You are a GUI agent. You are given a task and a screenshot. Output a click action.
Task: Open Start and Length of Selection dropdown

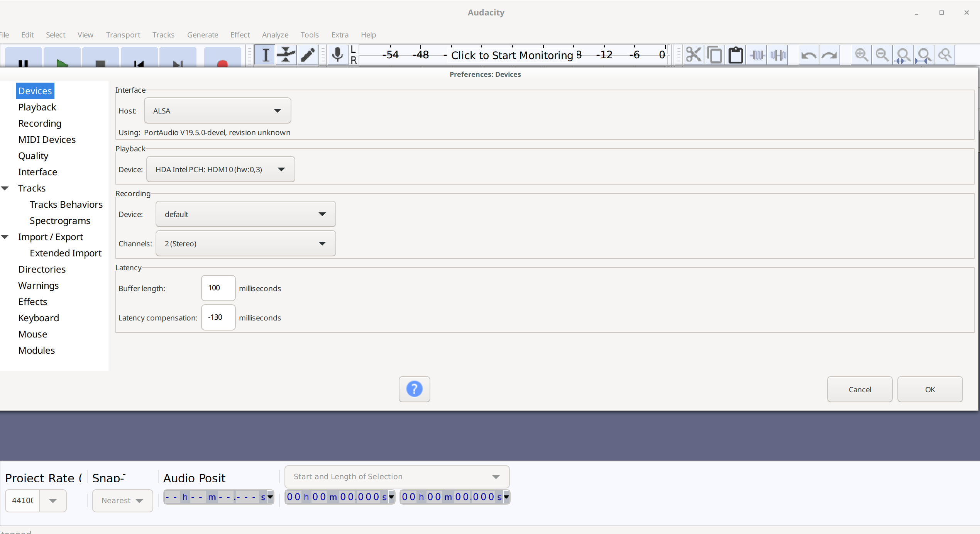coord(397,477)
